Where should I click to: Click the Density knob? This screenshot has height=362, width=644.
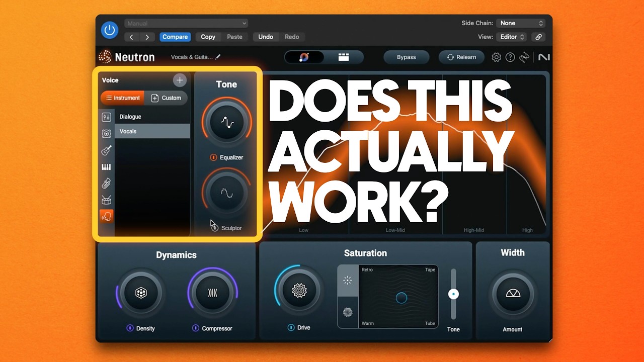pyautogui.click(x=140, y=293)
